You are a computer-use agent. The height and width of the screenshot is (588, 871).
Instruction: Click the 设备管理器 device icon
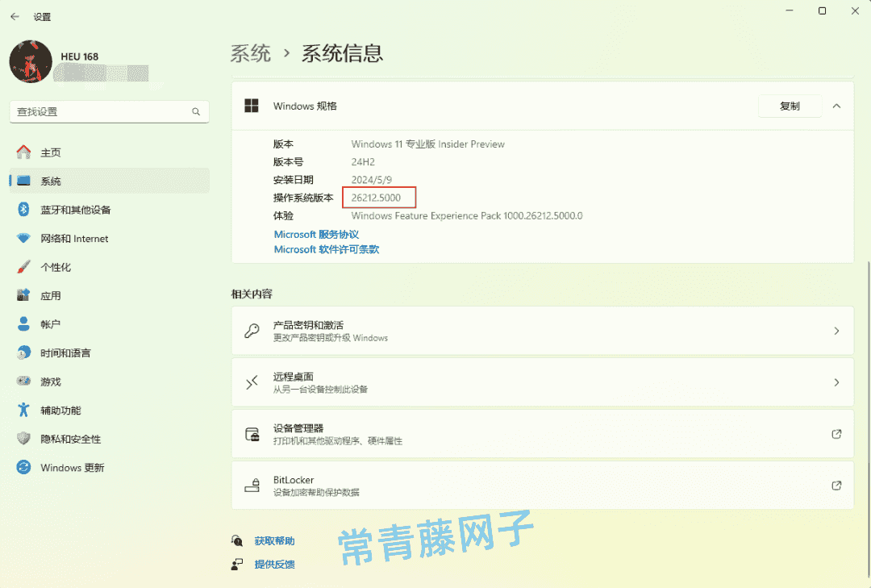pos(252,434)
